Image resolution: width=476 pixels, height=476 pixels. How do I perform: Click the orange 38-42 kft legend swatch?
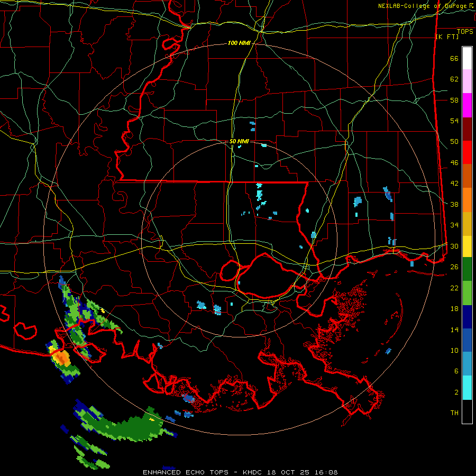point(467,200)
